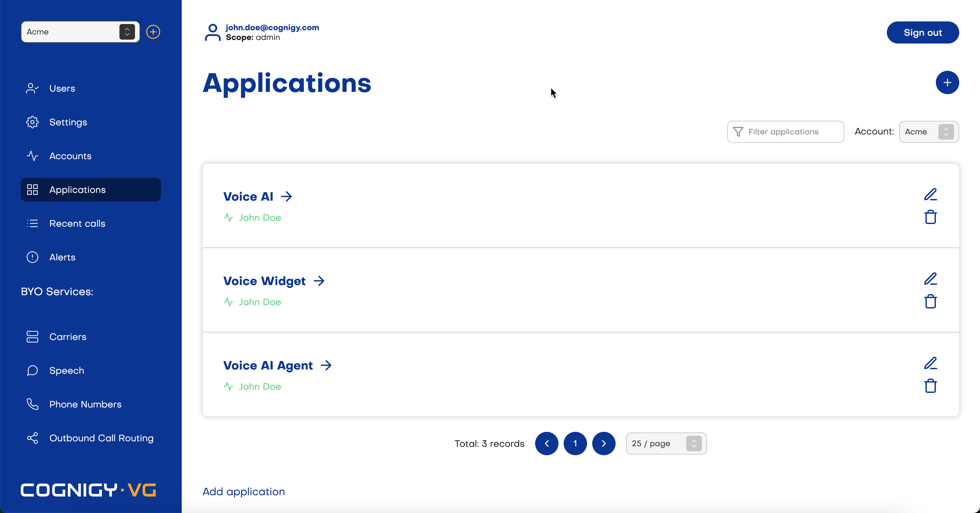The height and width of the screenshot is (513, 980).
Task: Click the arrow next to Voice AI Agent
Action: pos(326,365)
